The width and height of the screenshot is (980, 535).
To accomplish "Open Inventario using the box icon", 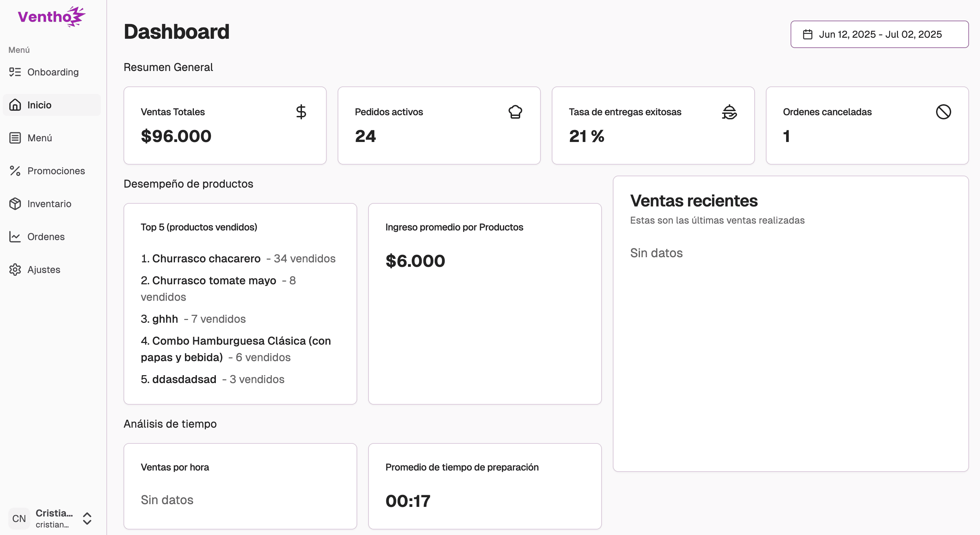I will point(15,204).
